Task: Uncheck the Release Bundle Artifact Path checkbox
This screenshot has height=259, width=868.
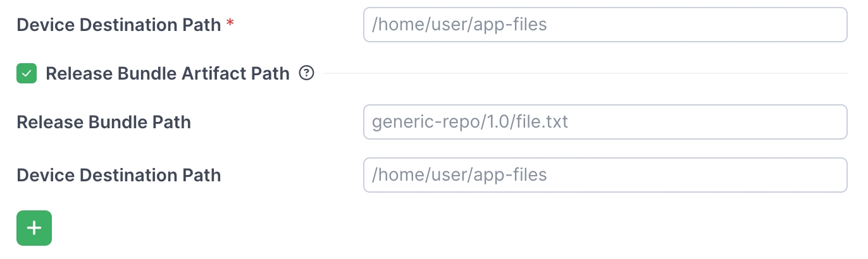Action: (27, 74)
